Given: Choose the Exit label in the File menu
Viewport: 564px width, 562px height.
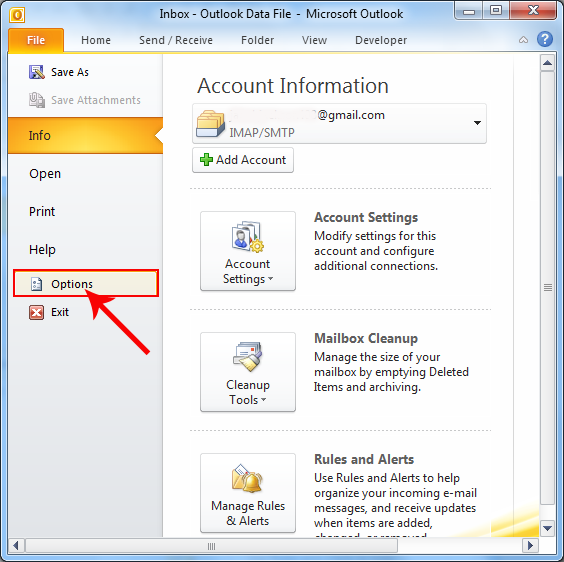Looking at the screenshot, I should point(60,312).
